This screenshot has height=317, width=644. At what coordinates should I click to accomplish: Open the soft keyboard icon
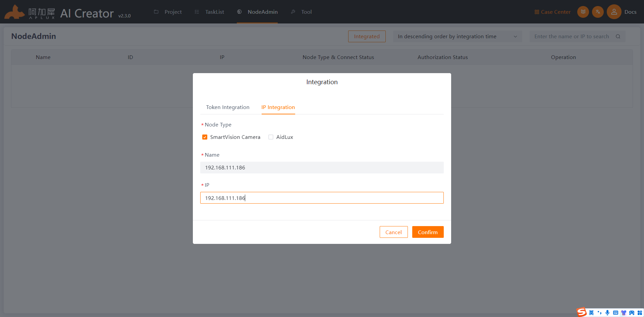[x=615, y=313]
